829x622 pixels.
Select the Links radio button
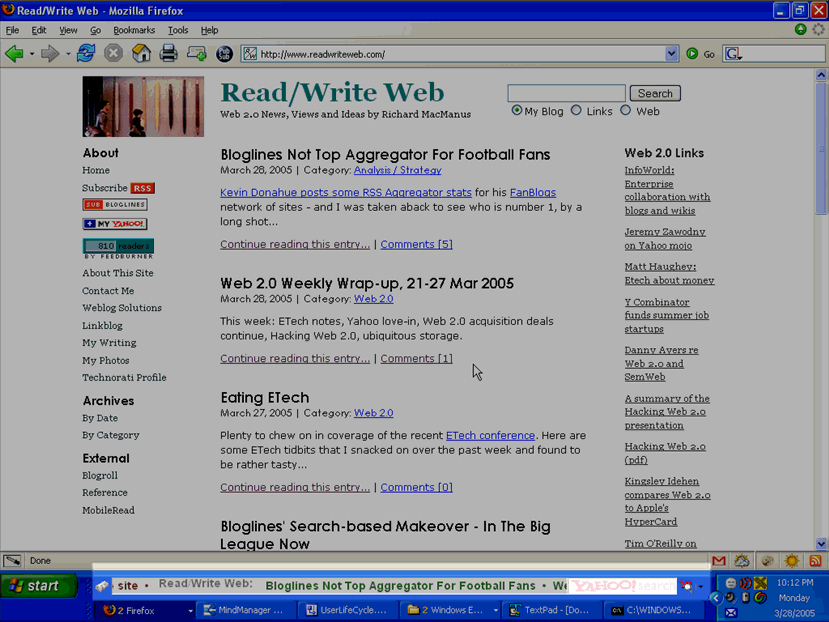(576, 110)
